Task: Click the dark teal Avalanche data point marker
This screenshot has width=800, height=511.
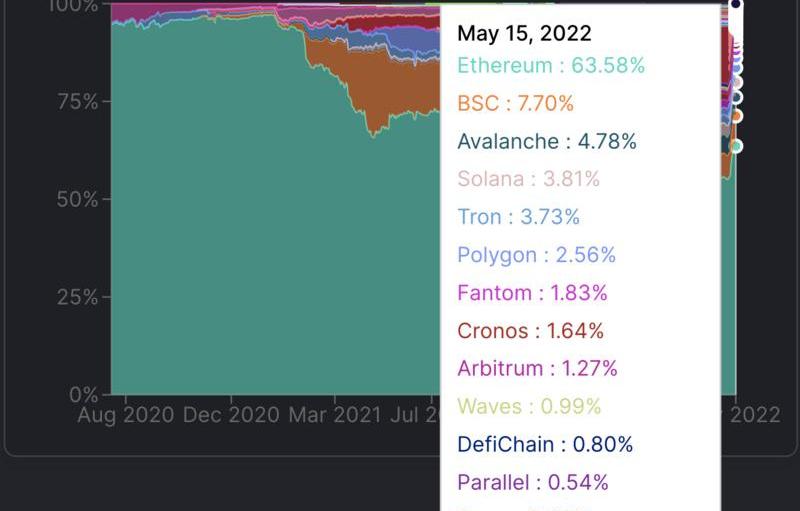Action: [x=737, y=97]
